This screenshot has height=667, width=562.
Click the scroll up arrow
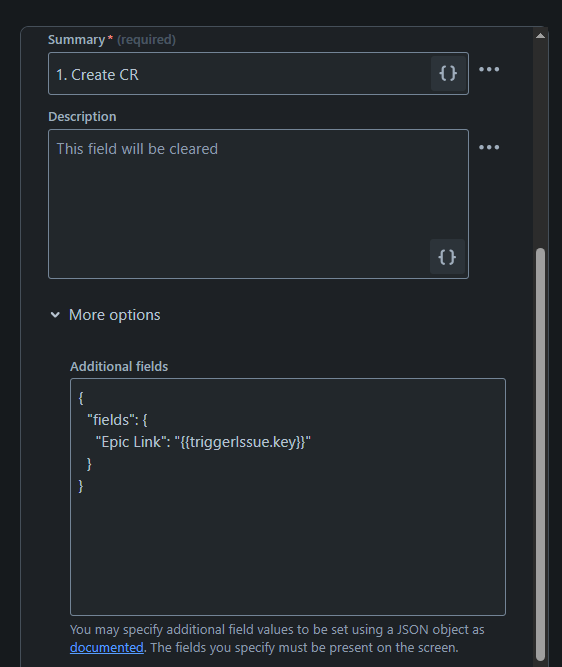click(540, 36)
